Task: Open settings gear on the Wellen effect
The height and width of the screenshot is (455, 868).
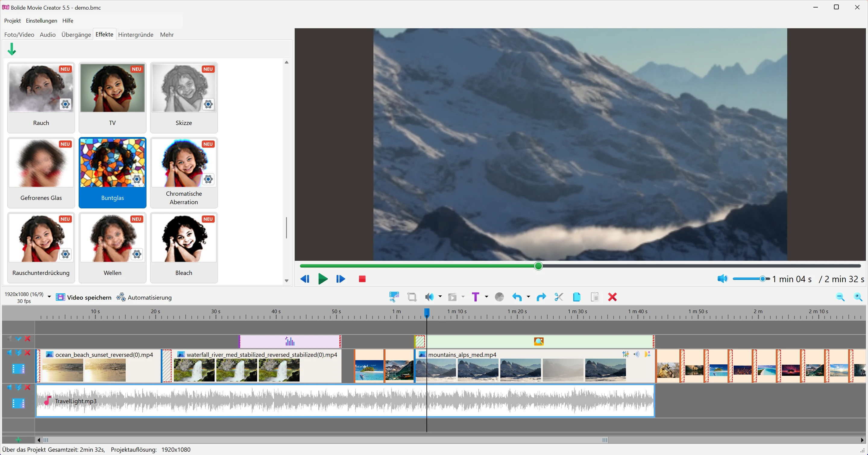Action: pos(137,254)
